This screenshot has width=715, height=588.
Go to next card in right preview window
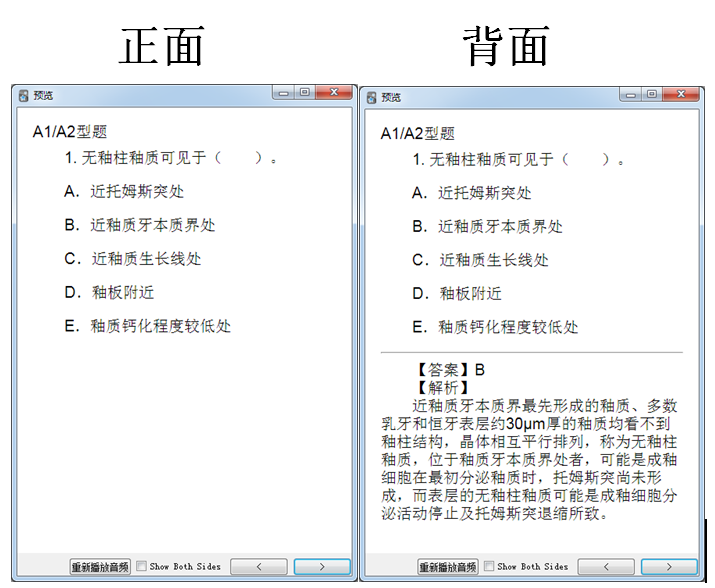669,567
